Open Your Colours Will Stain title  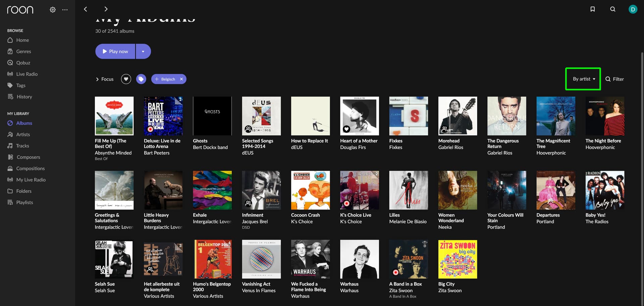point(505,218)
